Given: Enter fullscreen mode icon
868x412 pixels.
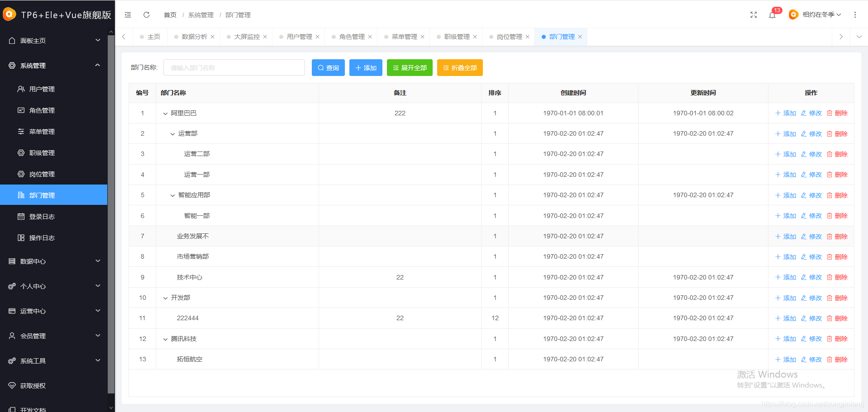Looking at the screenshot, I should [754, 15].
